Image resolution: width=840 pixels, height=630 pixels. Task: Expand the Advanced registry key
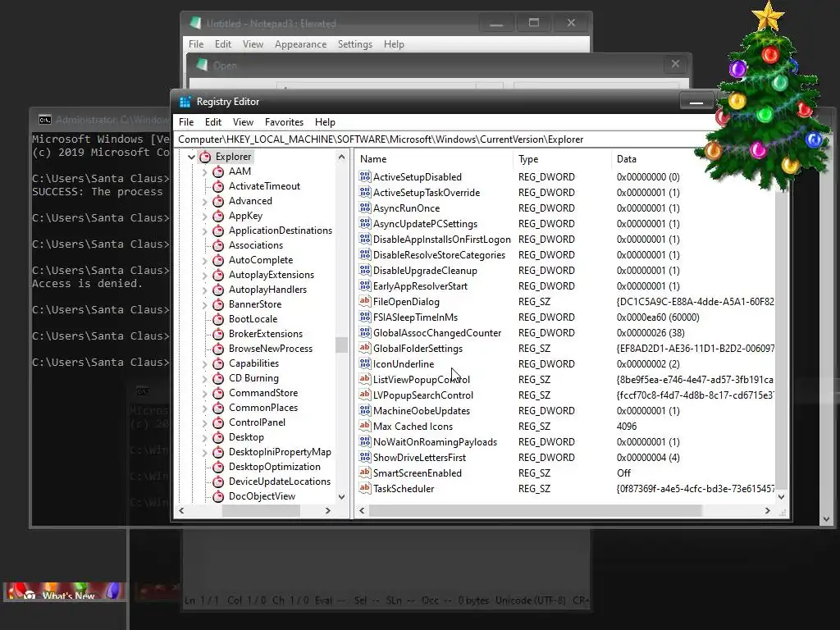click(x=204, y=202)
